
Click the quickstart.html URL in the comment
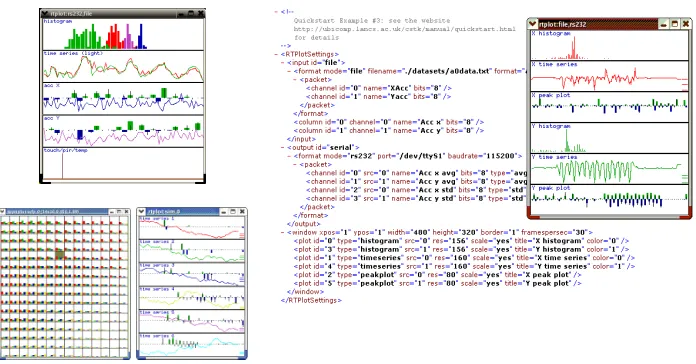pos(404,29)
